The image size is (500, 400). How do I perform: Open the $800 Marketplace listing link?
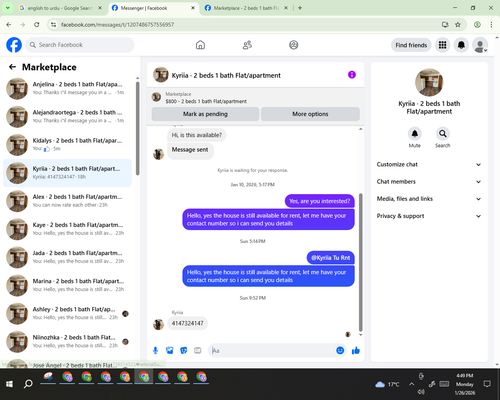[206, 101]
